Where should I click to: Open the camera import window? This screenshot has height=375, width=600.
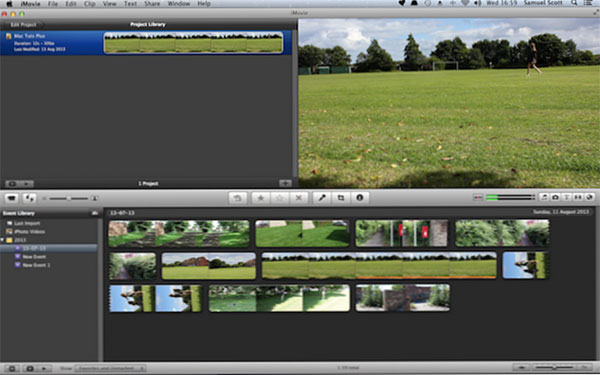click(x=12, y=198)
